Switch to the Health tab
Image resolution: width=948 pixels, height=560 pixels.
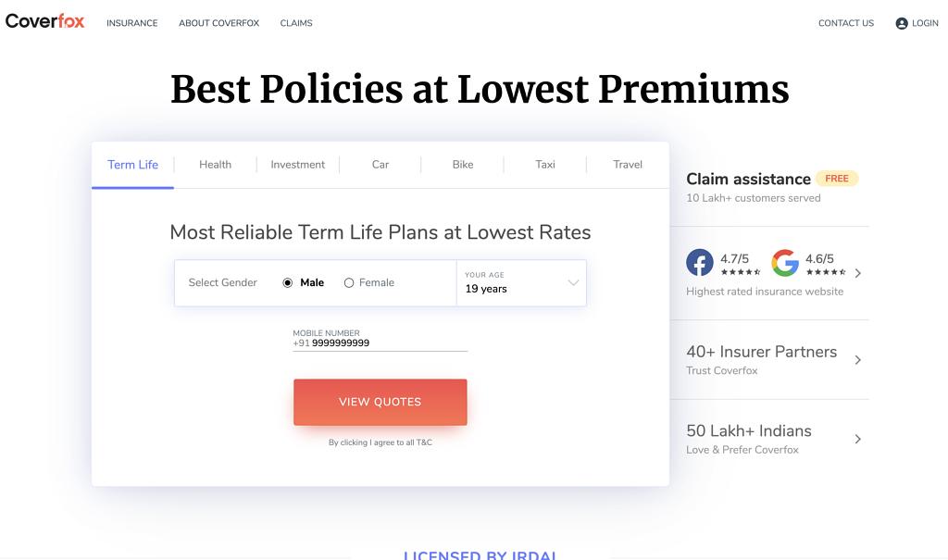(x=215, y=165)
